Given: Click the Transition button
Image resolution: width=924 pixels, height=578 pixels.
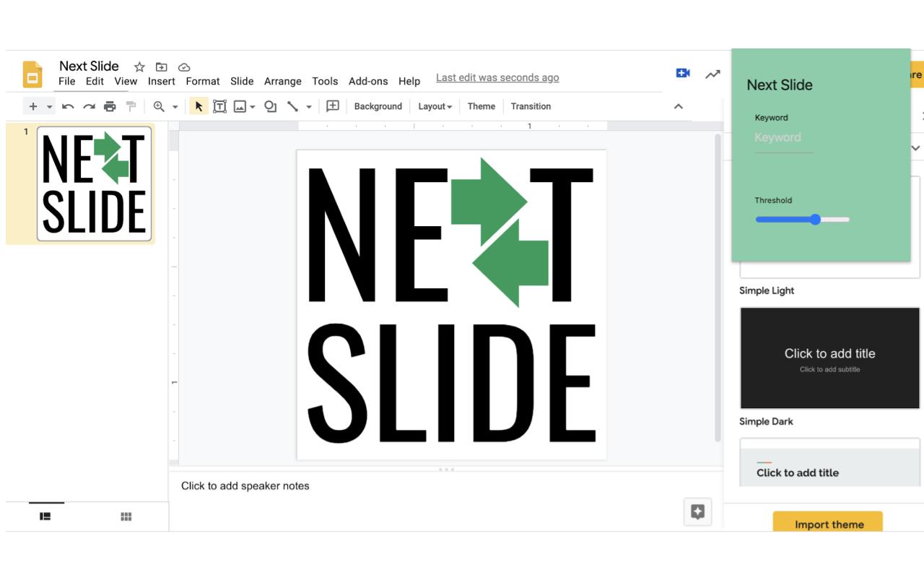Looking at the screenshot, I should (531, 106).
